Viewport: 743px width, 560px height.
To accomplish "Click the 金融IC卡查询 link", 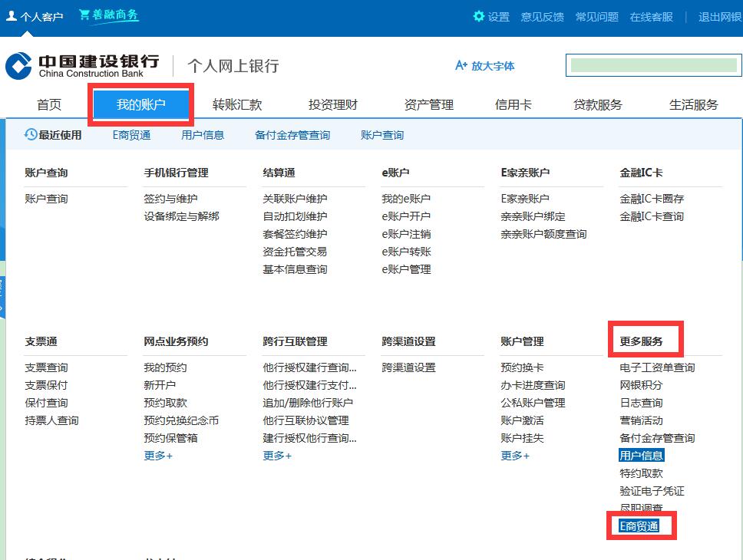I will [x=652, y=216].
